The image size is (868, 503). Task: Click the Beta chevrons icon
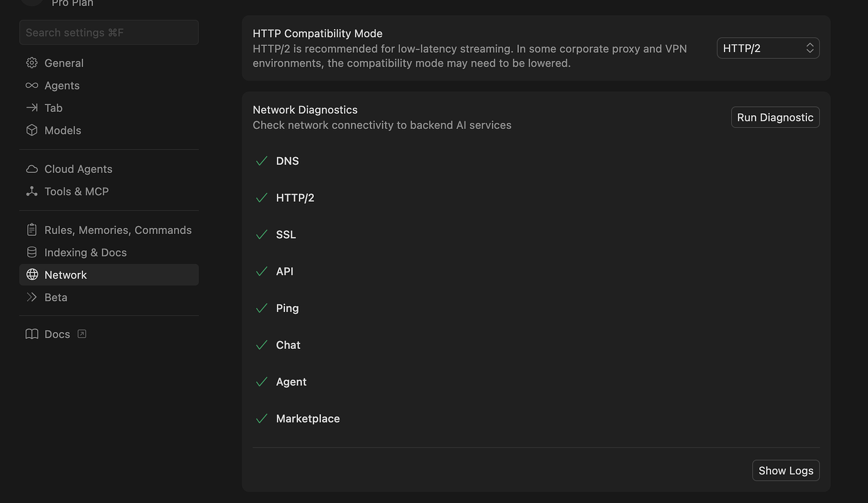point(31,297)
